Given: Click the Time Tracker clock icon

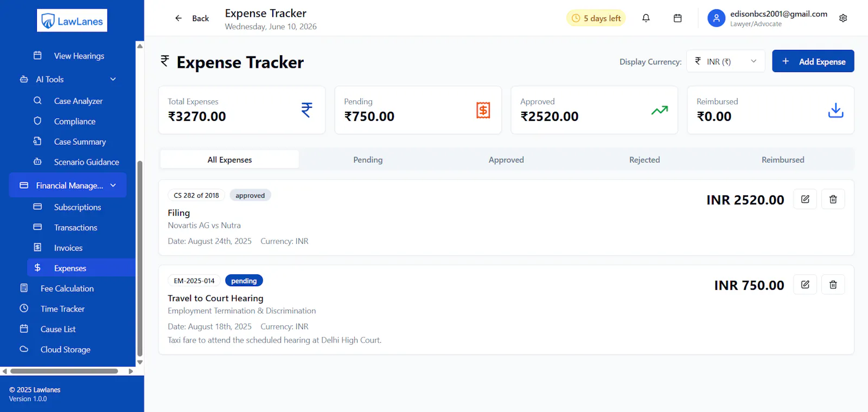Looking at the screenshot, I should [x=24, y=308].
